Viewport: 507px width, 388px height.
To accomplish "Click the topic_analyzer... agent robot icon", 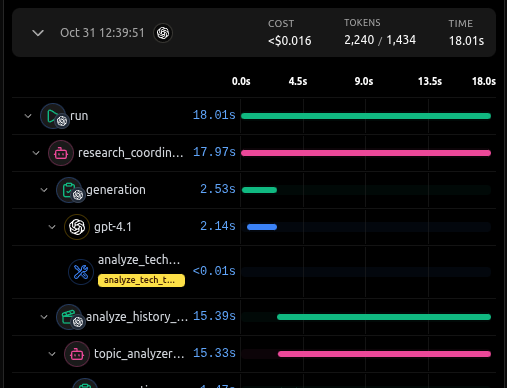I will [x=77, y=354].
